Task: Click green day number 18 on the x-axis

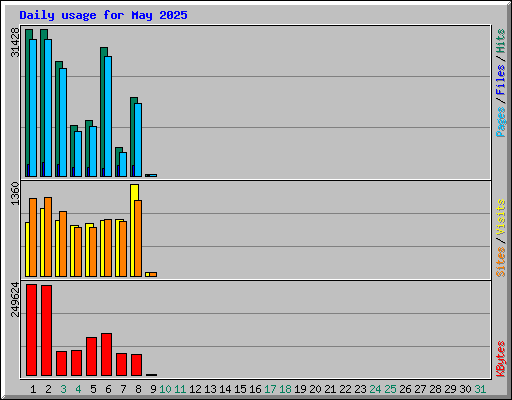Action: click(x=285, y=389)
